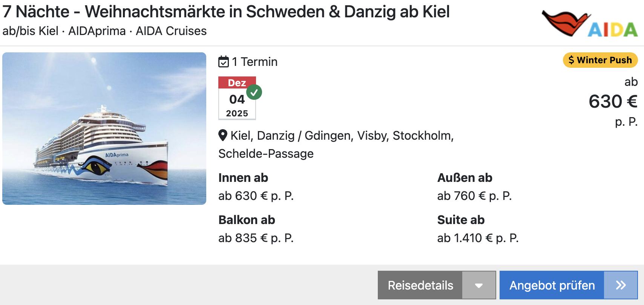Open Reisedetails button
The height and width of the screenshot is (305, 644).
point(420,285)
